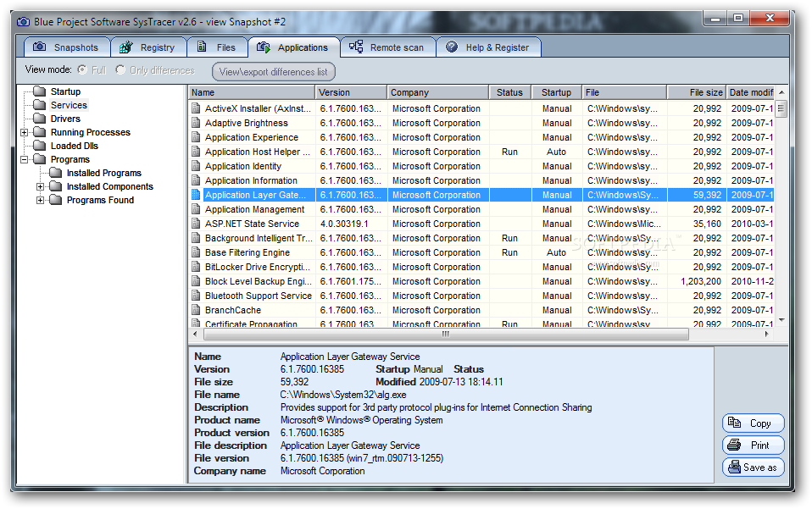This screenshot has width=812, height=509.
Task: Click the horizontal scrollbar right arrow
Action: (767, 335)
